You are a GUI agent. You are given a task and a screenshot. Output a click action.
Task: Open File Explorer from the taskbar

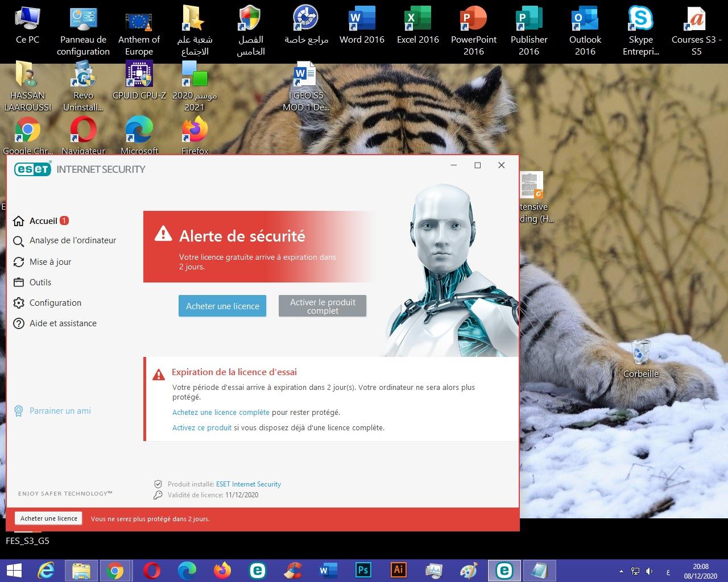click(81, 570)
